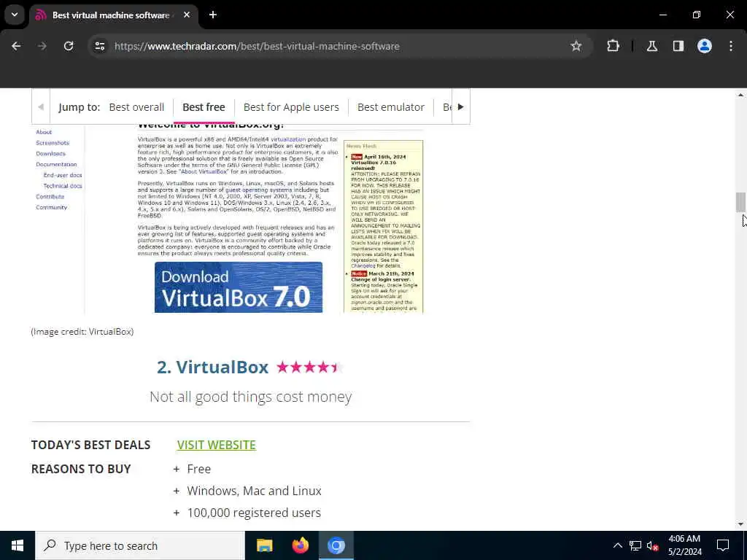Select the '100,000 registered users' text
This screenshot has height=560, width=747.
pos(254,513)
